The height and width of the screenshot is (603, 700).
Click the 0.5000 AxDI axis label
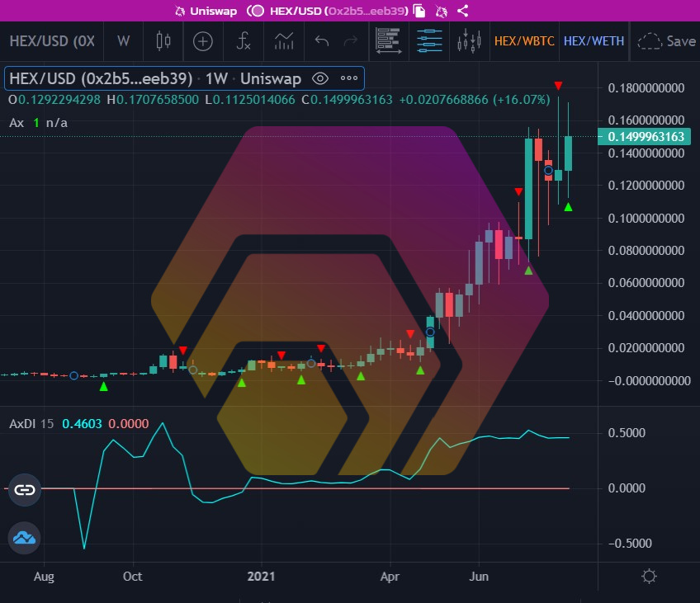coord(627,432)
